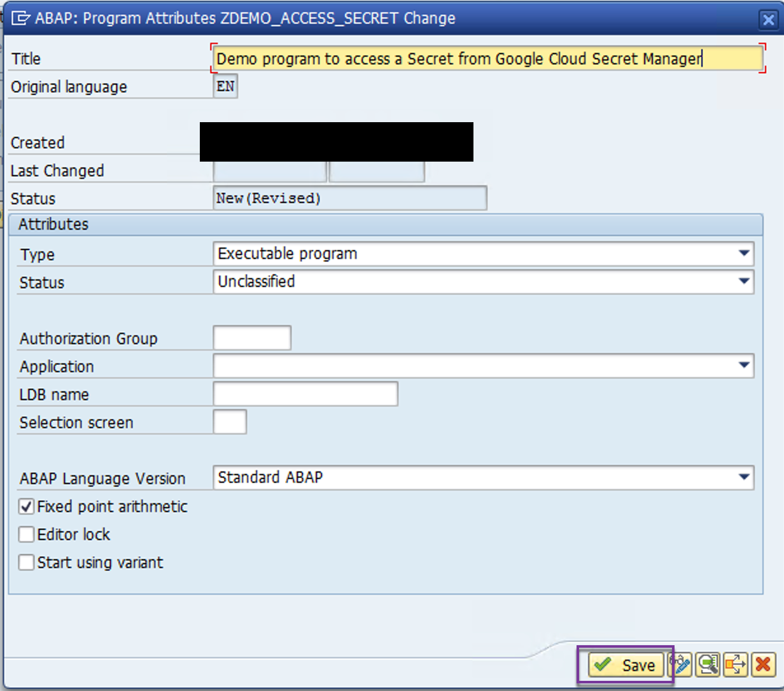The width and height of the screenshot is (784, 691).
Task: Open the Application dropdown list
Action: (x=743, y=366)
